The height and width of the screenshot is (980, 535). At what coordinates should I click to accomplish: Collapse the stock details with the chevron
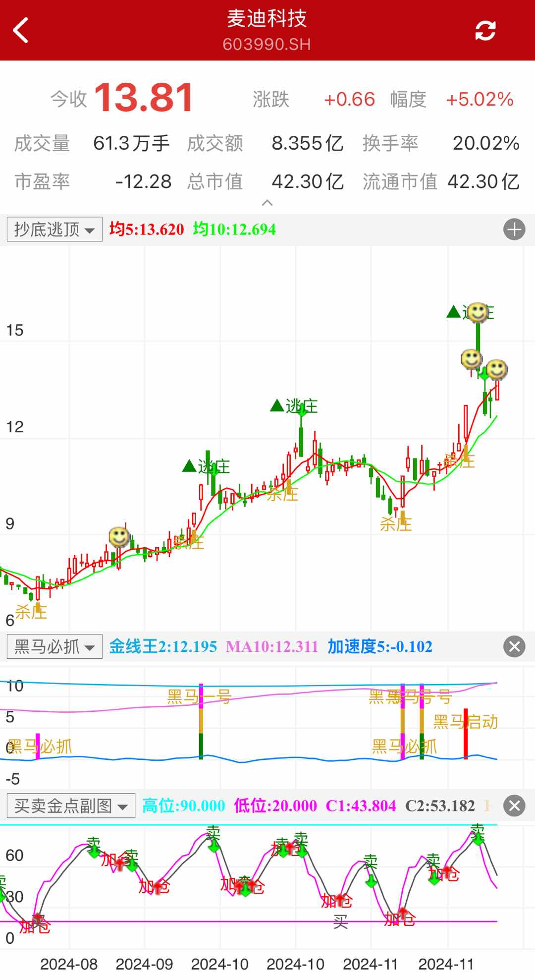[267, 203]
